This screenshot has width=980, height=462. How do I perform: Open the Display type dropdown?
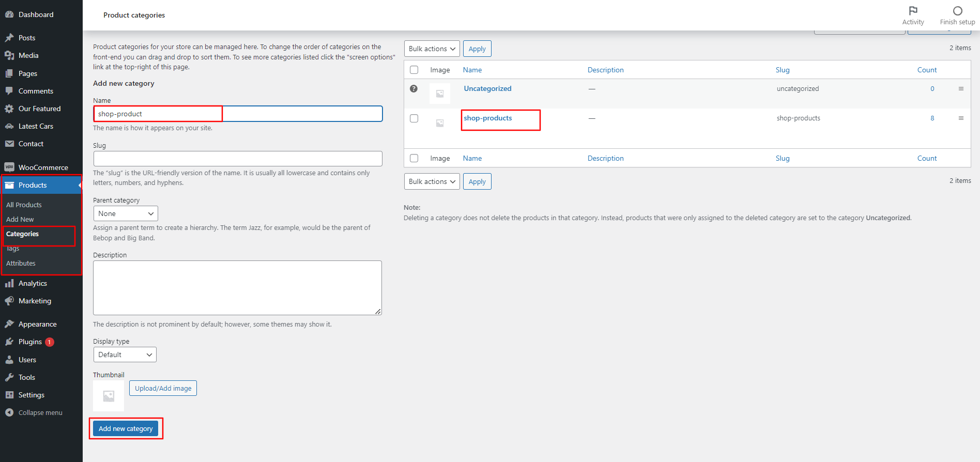(125, 355)
